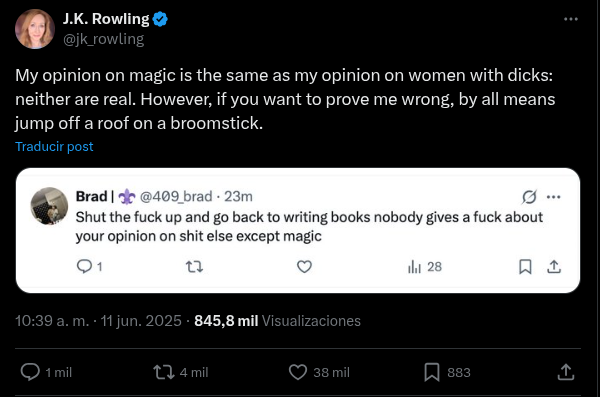Open more options on the quoted tweet
The image size is (600, 397).
[x=554, y=197]
